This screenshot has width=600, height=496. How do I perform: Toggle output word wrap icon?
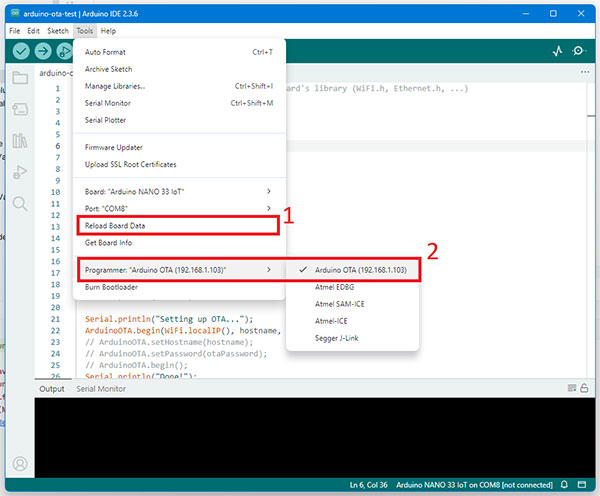pos(572,388)
